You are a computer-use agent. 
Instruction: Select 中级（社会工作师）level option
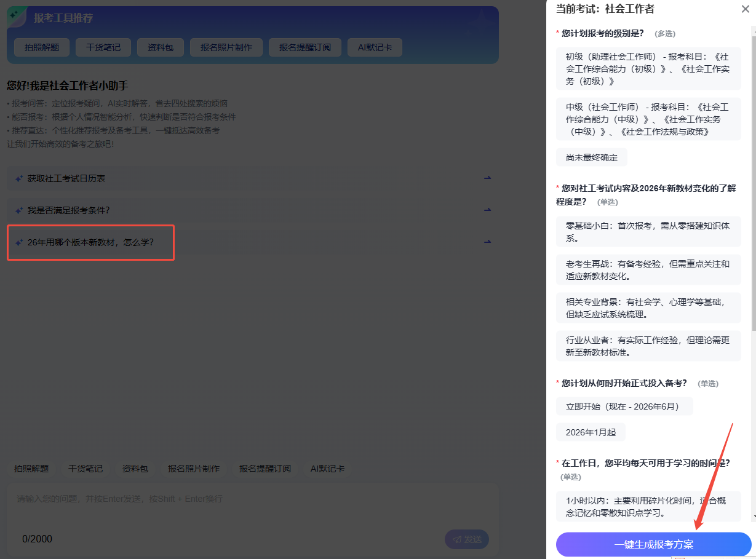click(648, 119)
